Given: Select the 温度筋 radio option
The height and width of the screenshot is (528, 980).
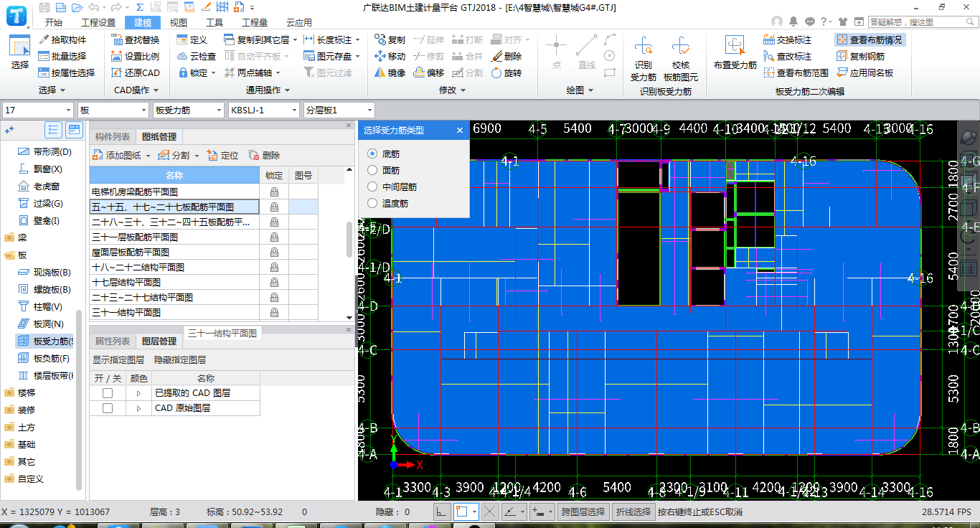Looking at the screenshot, I should pos(372,203).
